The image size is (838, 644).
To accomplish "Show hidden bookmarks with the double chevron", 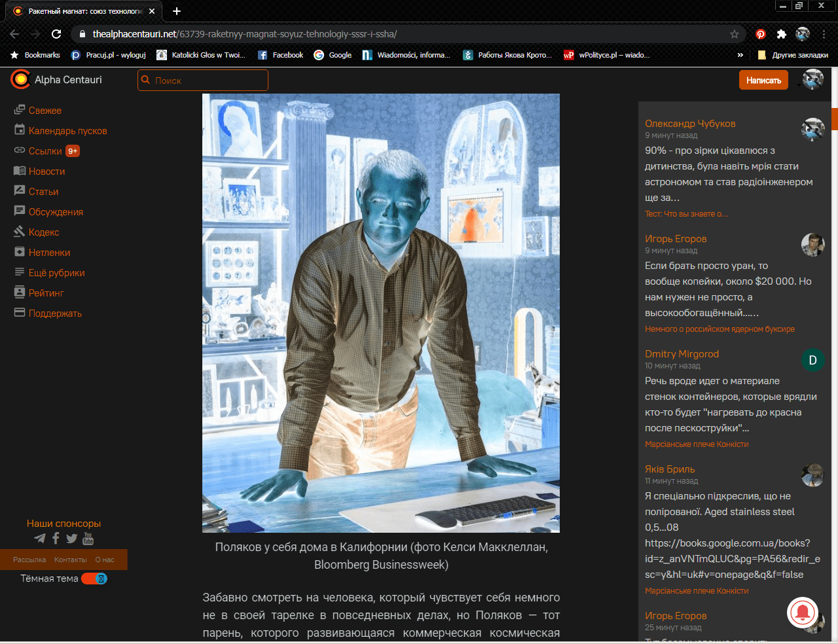I will 740,55.
